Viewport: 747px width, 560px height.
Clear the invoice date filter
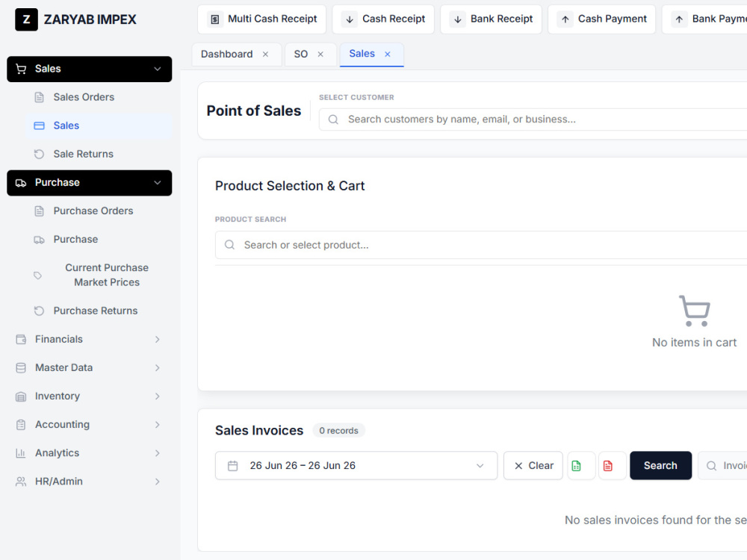click(533, 466)
